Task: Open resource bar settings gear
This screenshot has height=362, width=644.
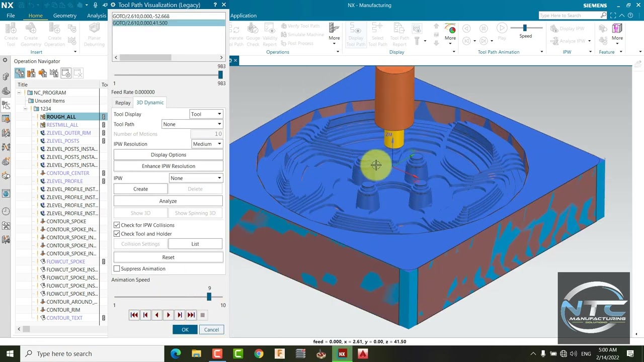Action: click(x=5, y=61)
